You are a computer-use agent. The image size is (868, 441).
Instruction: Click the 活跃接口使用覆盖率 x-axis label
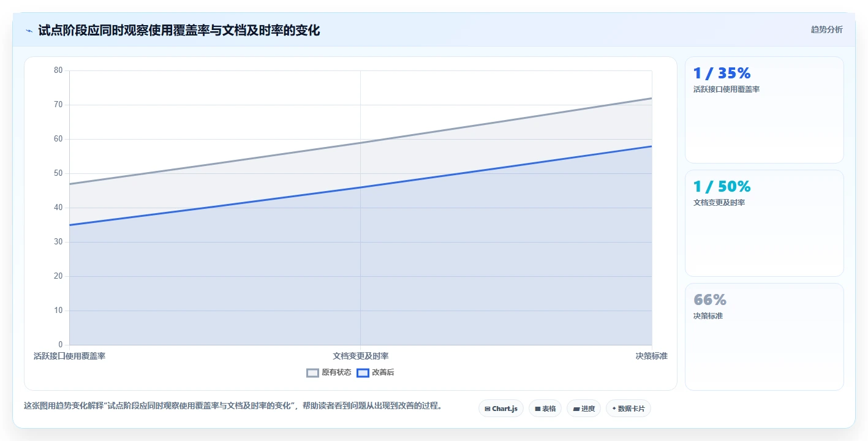[69, 356]
